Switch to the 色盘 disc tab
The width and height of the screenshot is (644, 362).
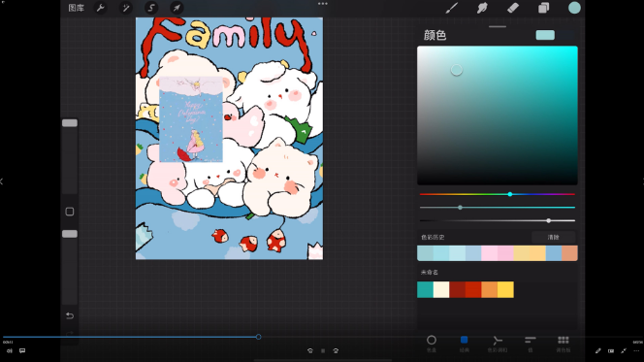(432, 344)
